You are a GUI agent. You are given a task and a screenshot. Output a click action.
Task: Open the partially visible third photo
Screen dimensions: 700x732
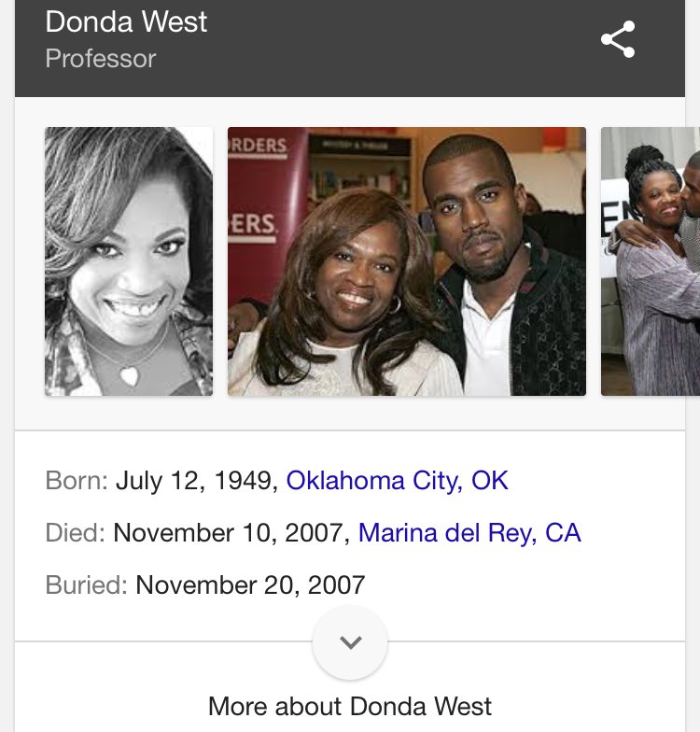coord(651,261)
